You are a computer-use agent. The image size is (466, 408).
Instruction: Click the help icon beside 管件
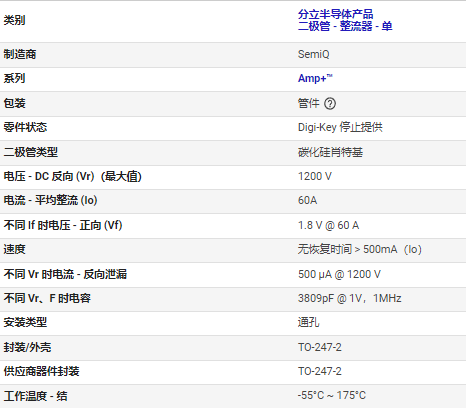[330, 104]
